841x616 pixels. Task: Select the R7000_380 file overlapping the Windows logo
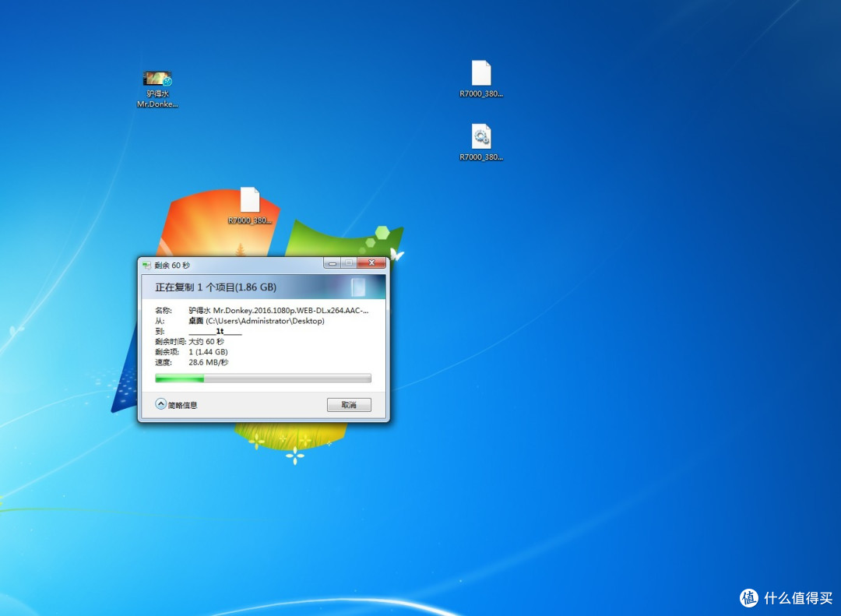[249, 206]
